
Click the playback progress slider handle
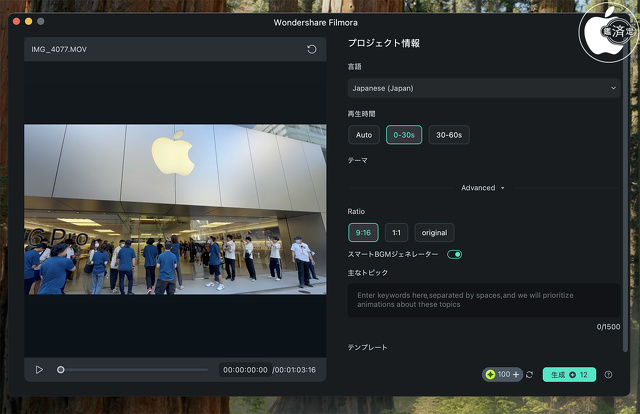coord(61,370)
